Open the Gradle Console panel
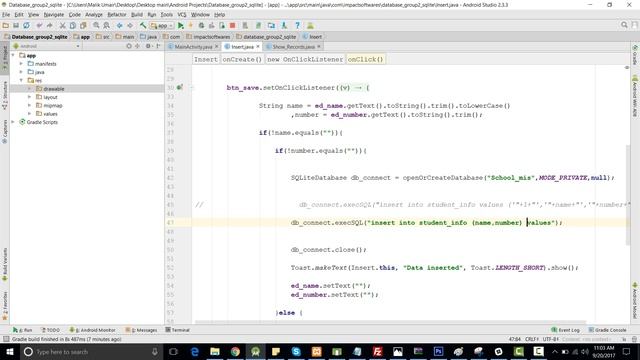The height and width of the screenshot is (360, 640). [x=607, y=330]
